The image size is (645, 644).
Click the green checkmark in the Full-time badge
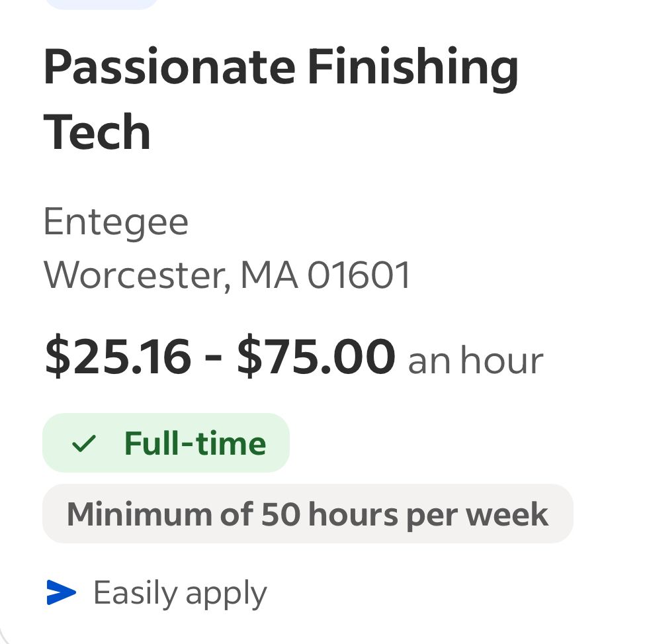coord(84,443)
